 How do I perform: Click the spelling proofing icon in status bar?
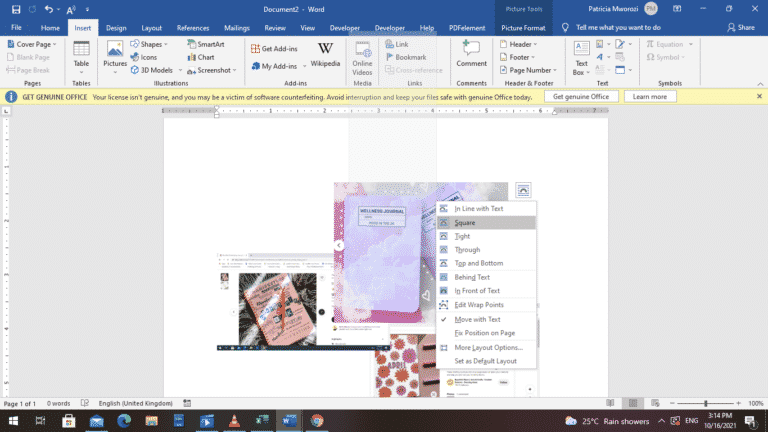point(85,403)
